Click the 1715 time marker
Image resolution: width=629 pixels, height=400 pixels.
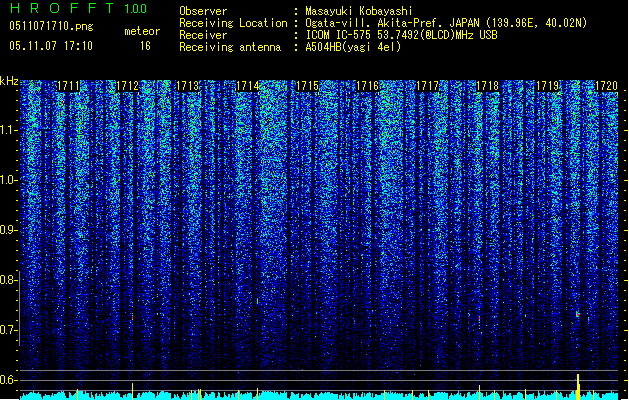point(307,86)
